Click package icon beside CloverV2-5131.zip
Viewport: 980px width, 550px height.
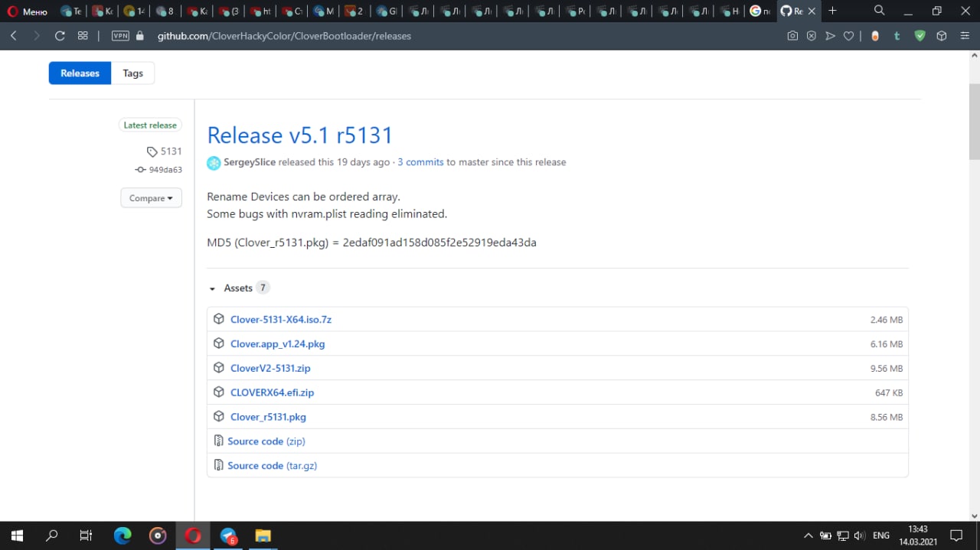pos(219,368)
